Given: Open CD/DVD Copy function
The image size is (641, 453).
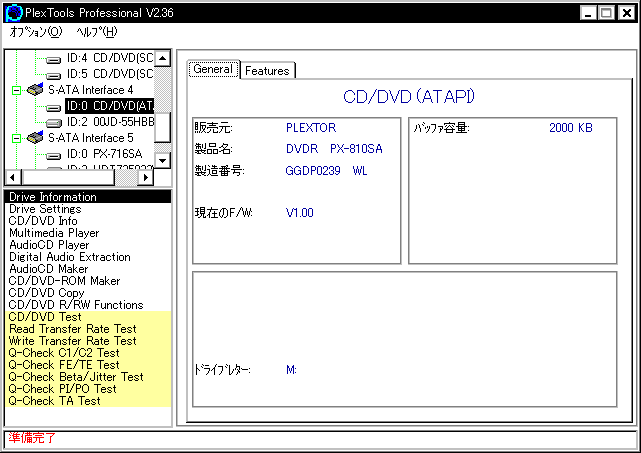Looking at the screenshot, I should coord(88,293).
